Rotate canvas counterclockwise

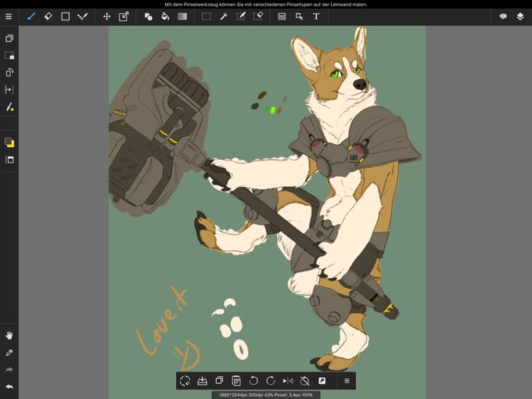[x=253, y=381]
